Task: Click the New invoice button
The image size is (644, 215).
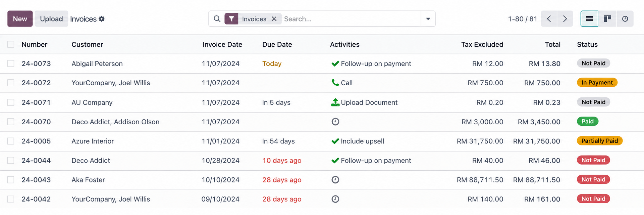Action: 20,19
